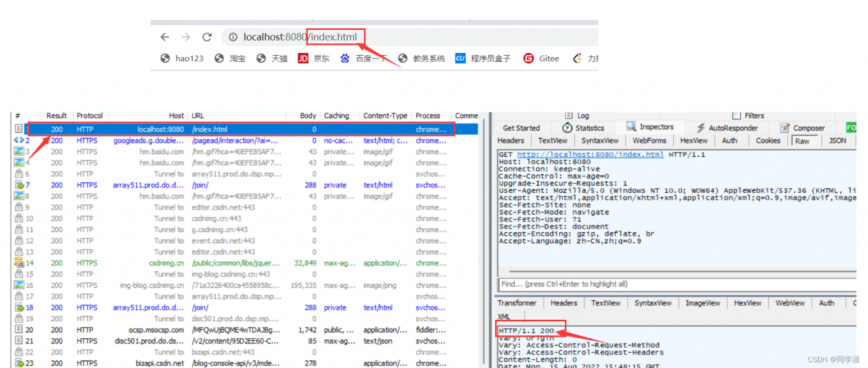Screen dimensions: 868x368
Task: Follow the http://localhost:8080/index.html link in Raw view
Action: [591, 155]
